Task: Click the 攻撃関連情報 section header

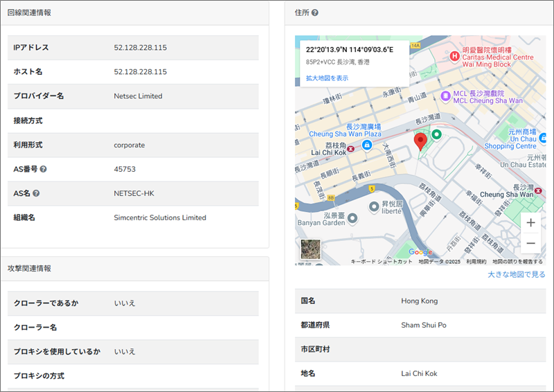Action: (29, 269)
